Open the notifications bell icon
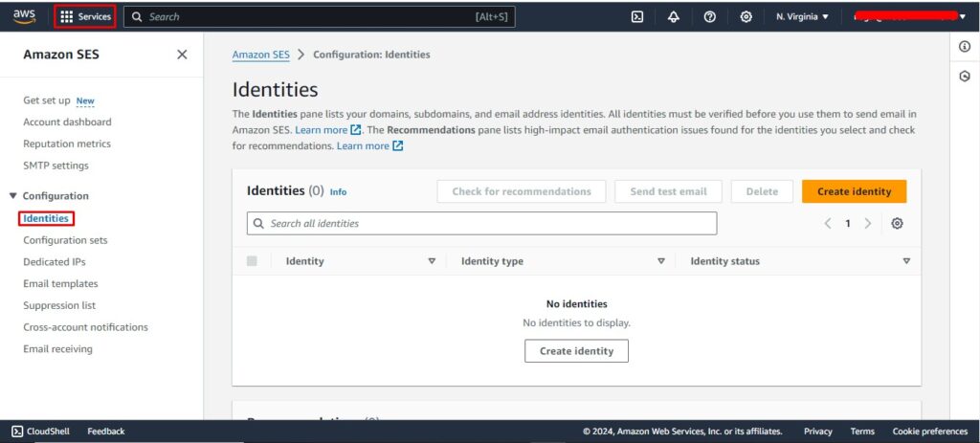 point(673,17)
